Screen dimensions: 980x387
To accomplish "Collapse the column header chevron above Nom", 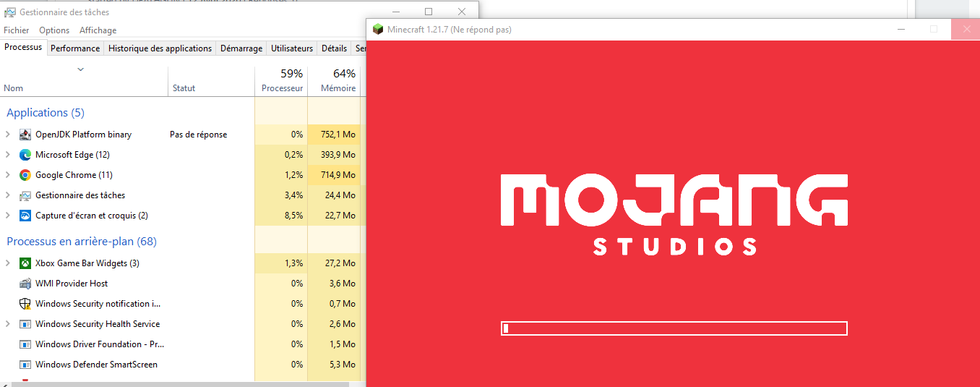I will tap(81, 69).
